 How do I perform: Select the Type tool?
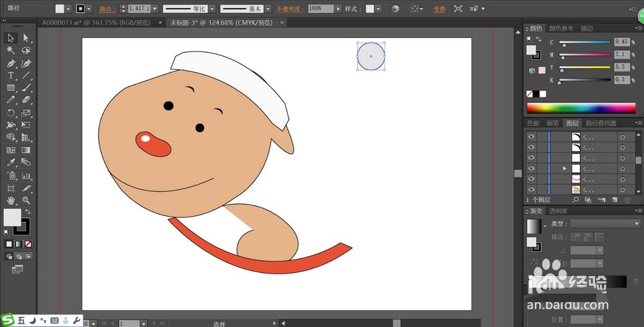coord(11,75)
